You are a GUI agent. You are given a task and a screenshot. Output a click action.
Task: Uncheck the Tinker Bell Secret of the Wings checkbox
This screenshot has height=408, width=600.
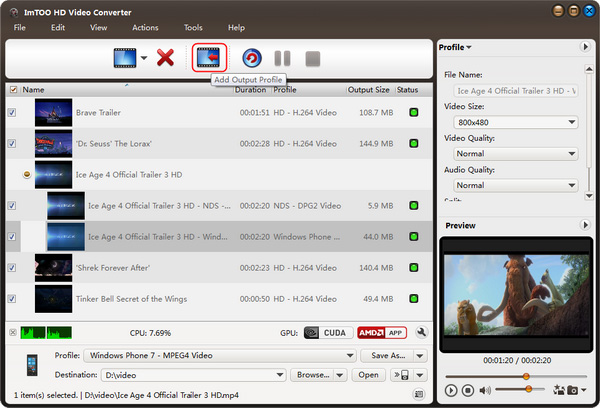(x=12, y=299)
